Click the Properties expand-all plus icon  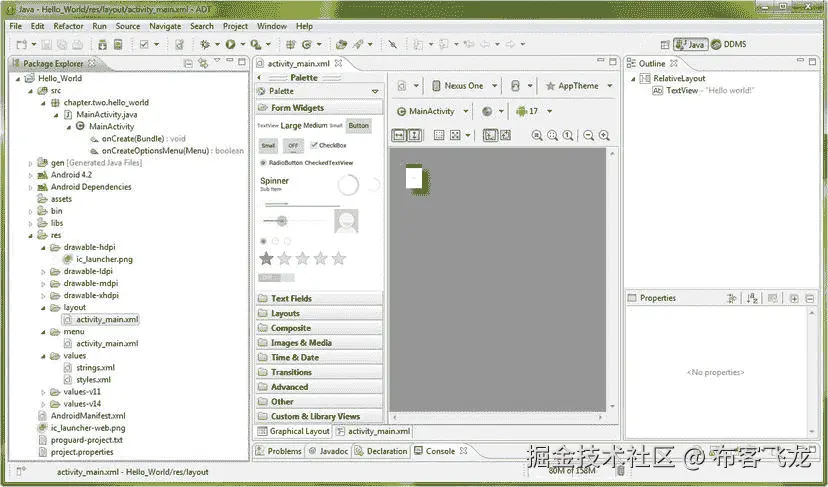(x=794, y=298)
